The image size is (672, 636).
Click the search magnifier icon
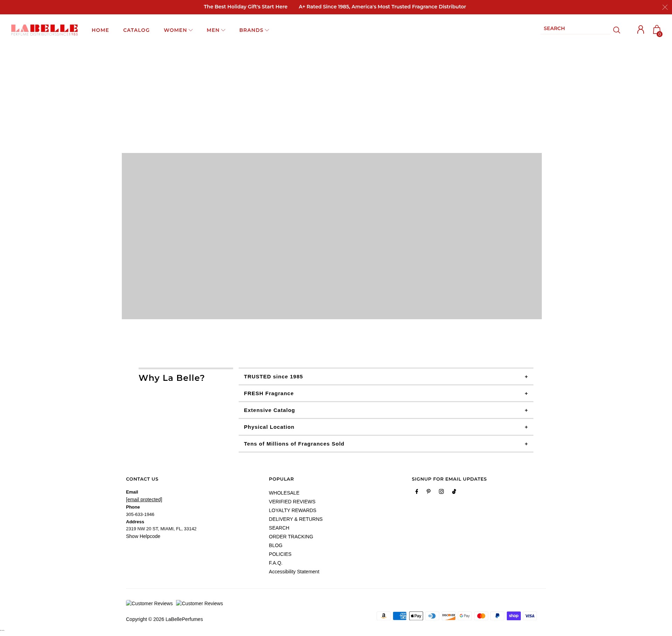tap(617, 30)
